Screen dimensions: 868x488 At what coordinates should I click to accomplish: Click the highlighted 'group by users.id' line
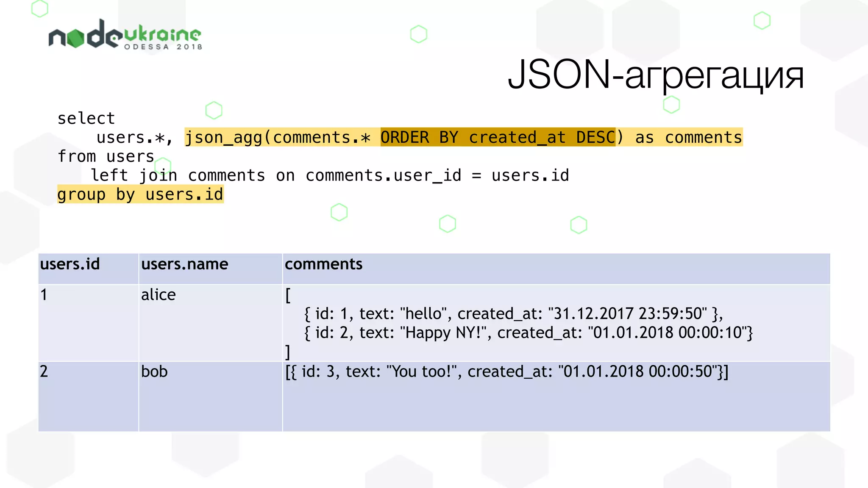click(140, 194)
